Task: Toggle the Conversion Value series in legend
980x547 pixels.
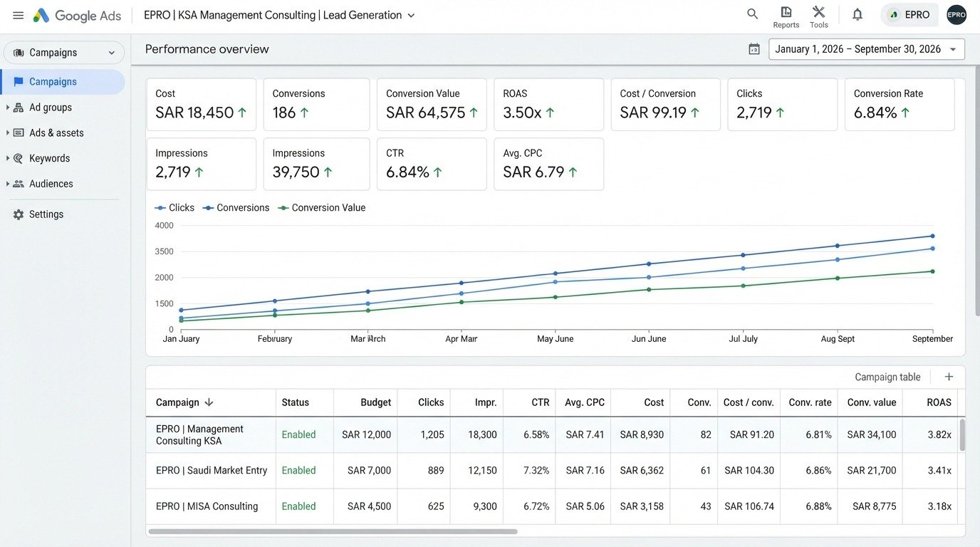Action: pyautogui.click(x=321, y=208)
